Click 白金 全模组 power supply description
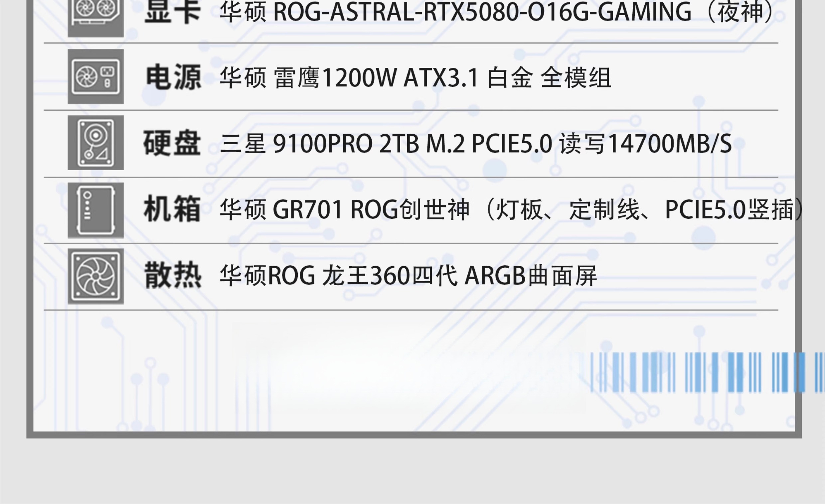The height and width of the screenshot is (504, 825). tap(549, 78)
